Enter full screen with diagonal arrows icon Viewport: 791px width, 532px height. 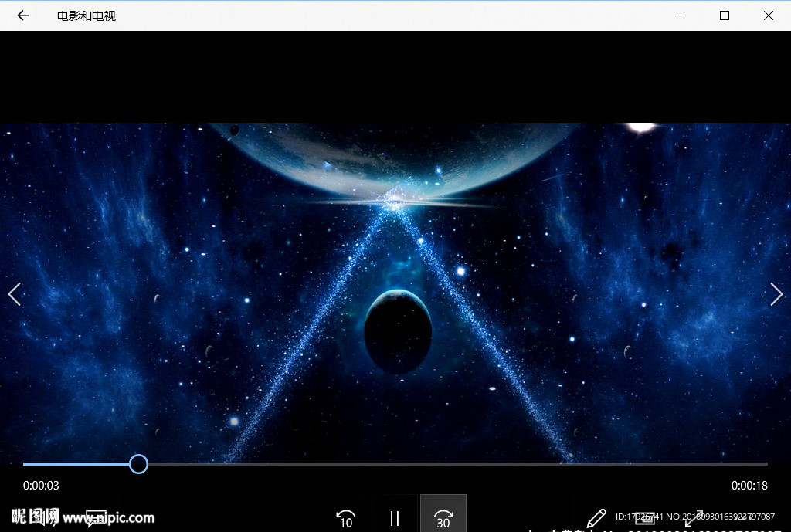tap(694, 518)
